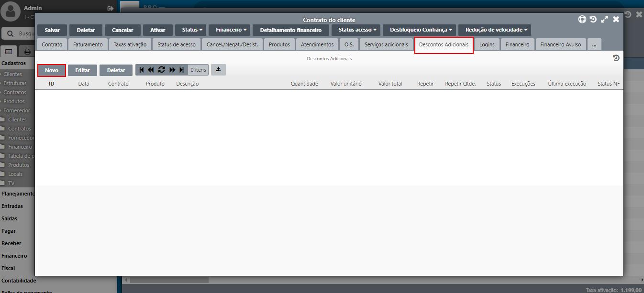Expand the Financeiro dropdown button
This screenshot has width=644, height=293.
(x=231, y=30)
